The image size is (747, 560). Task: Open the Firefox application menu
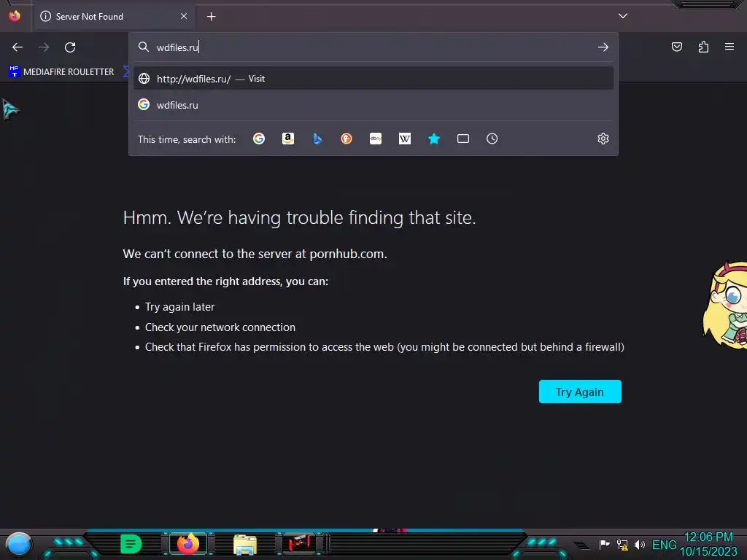[729, 47]
